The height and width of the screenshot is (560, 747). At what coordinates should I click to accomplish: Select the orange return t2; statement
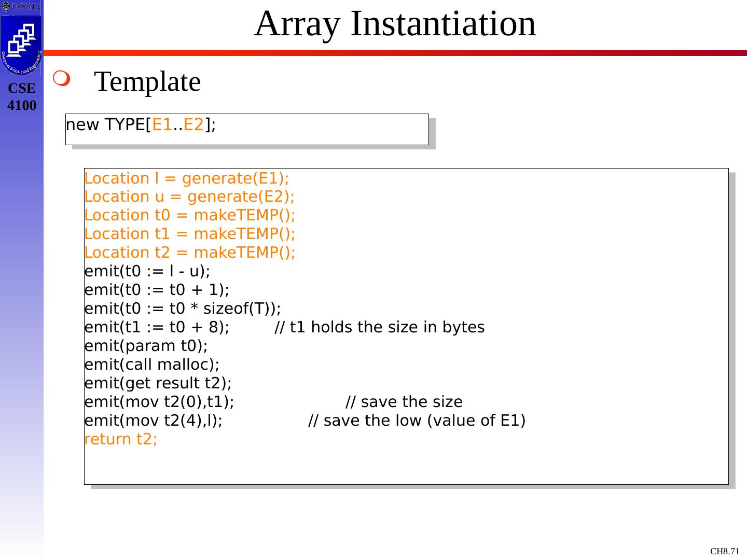click(x=121, y=439)
